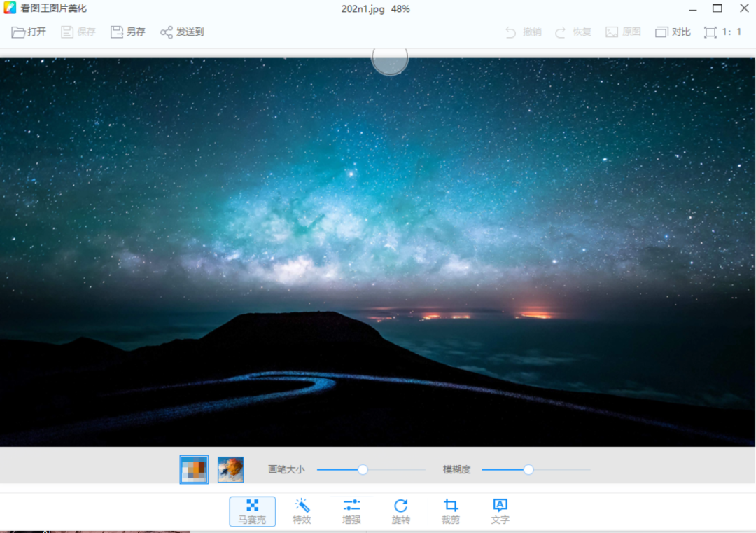This screenshot has width=756, height=533.
Task: Select the 旋转 rotate tool
Action: 400,511
